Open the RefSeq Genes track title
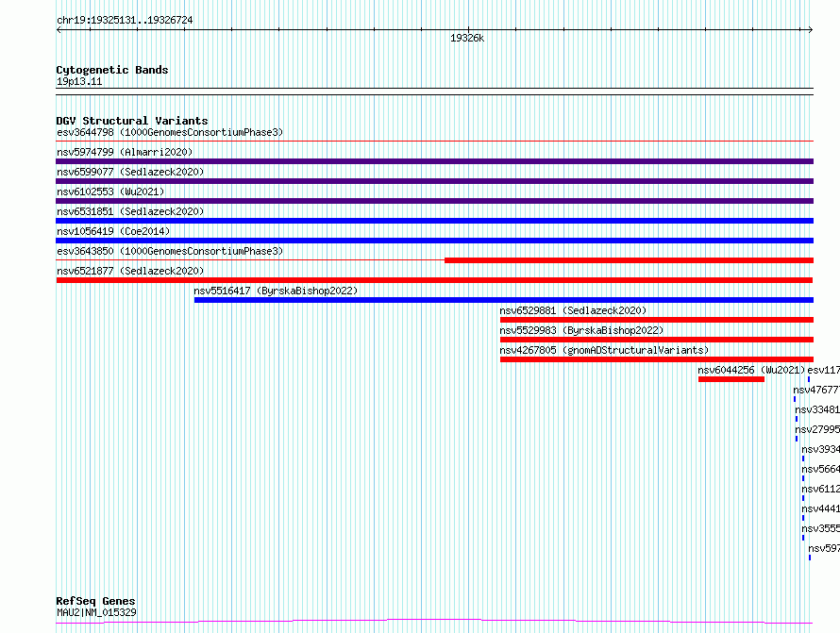 click(95, 601)
